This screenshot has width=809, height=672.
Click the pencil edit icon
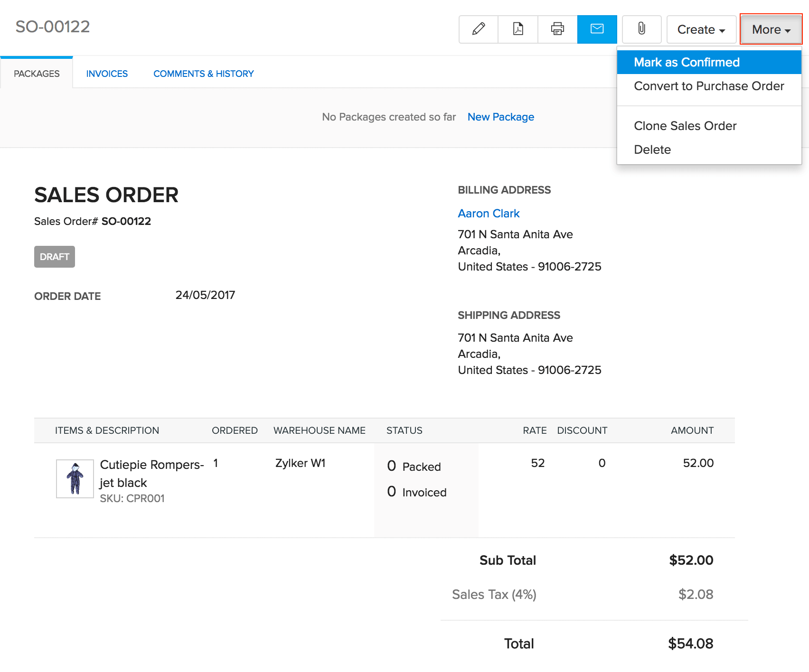479,29
